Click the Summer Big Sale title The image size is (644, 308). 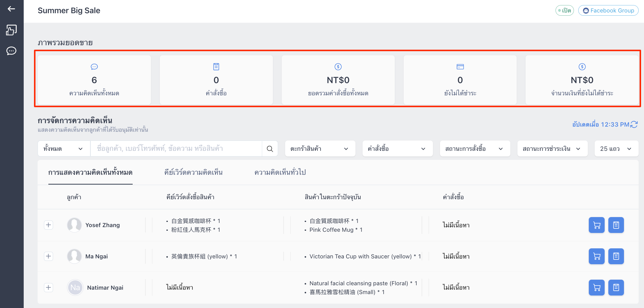(x=69, y=11)
